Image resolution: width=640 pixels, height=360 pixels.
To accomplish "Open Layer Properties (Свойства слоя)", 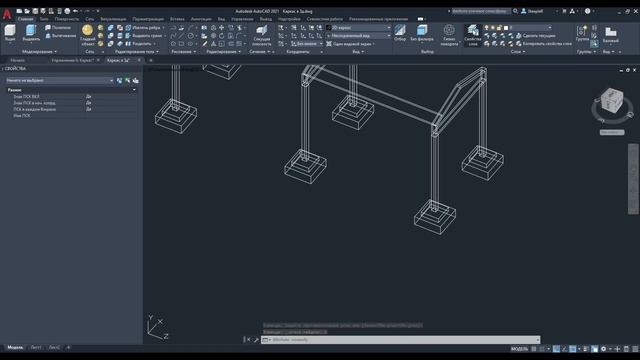I will coord(473,35).
